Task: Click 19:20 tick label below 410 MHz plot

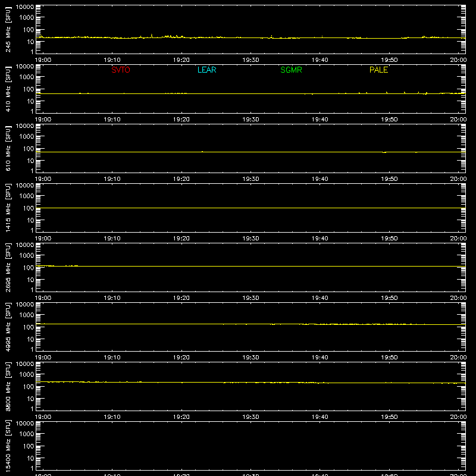Action: click(x=181, y=120)
